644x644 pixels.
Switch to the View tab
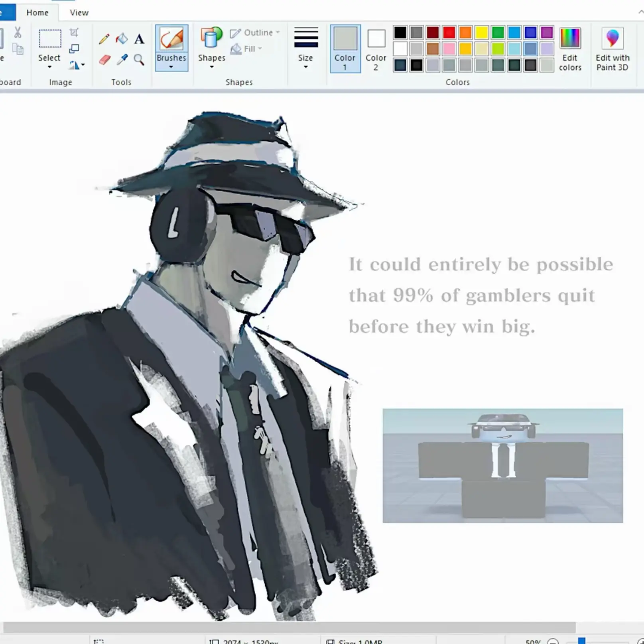[x=79, y=12]
